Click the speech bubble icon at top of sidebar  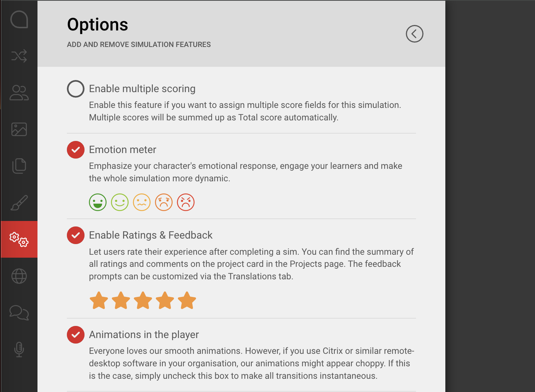pos(19,20)
